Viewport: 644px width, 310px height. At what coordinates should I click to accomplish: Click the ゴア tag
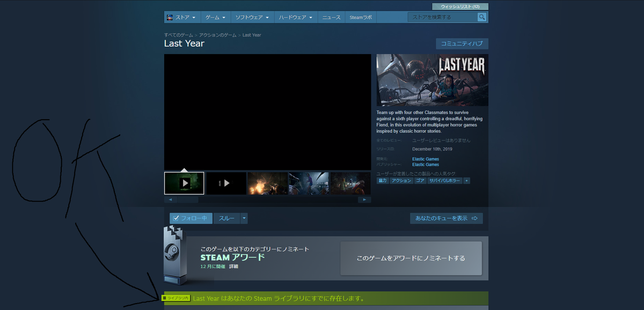420,181
